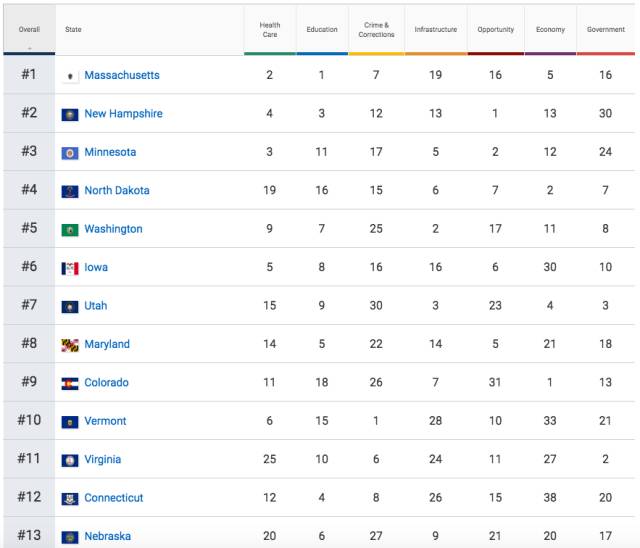Viewport: 640px width, 548px height.
Task: Click the Washington flag icon
Action: [70, 230]
